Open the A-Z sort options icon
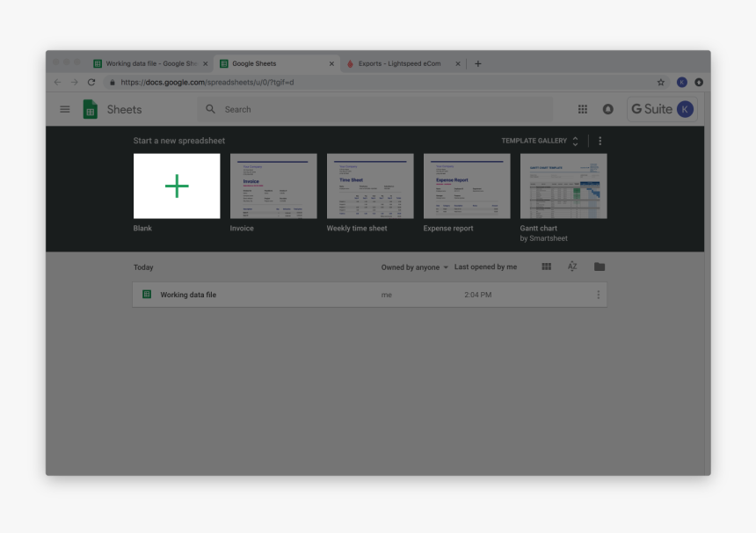 click(572, 266)
